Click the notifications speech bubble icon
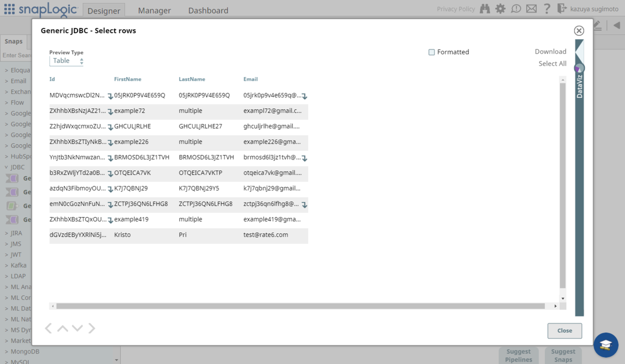 [x=516, y=9]
